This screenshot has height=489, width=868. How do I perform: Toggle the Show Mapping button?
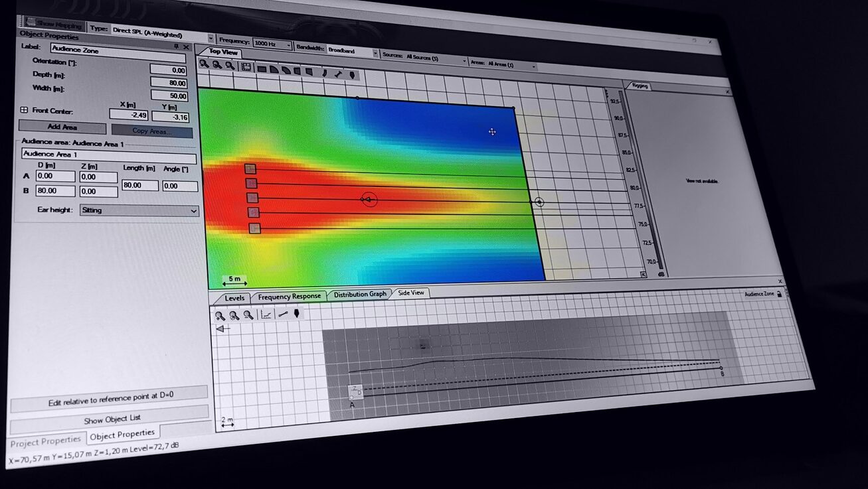click(55, 25)
